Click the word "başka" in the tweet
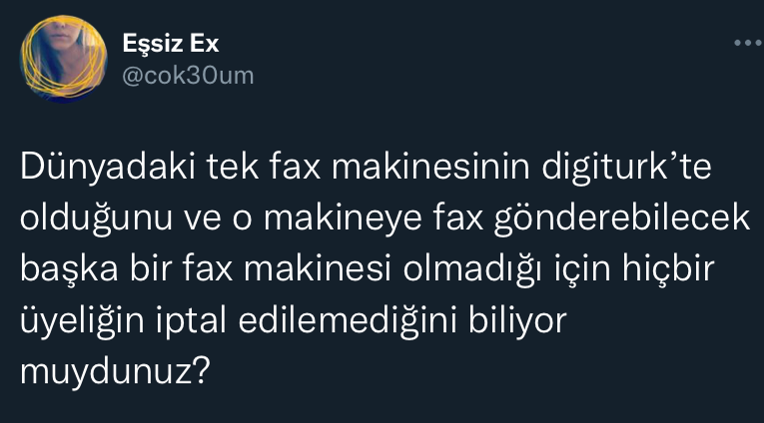The width and height of the screenshot is (764, 423). (69, 270)
